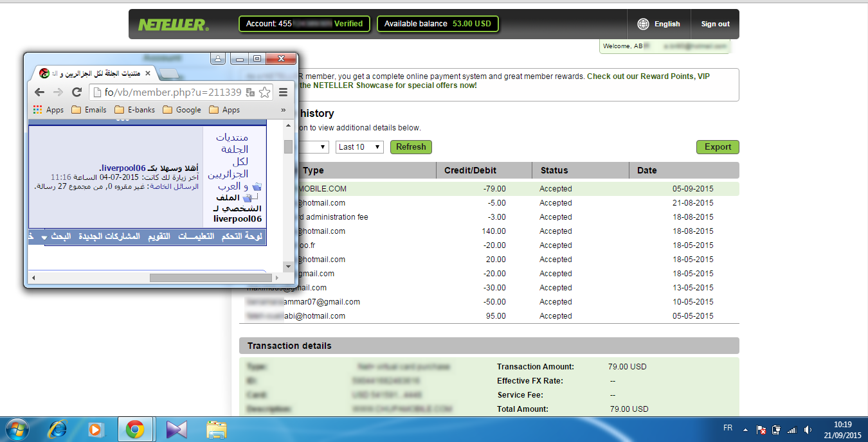Viewport: 868px width, 442px height.
Task: Click the Available balance 53.00 USD box
Action: tap(437, 24)
